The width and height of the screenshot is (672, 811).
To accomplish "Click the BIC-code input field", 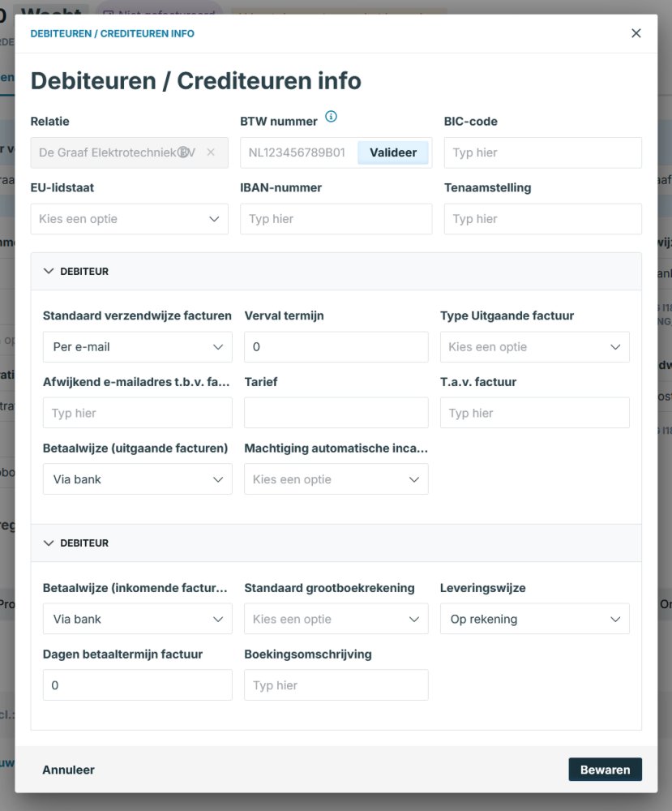I will [542, 152].
